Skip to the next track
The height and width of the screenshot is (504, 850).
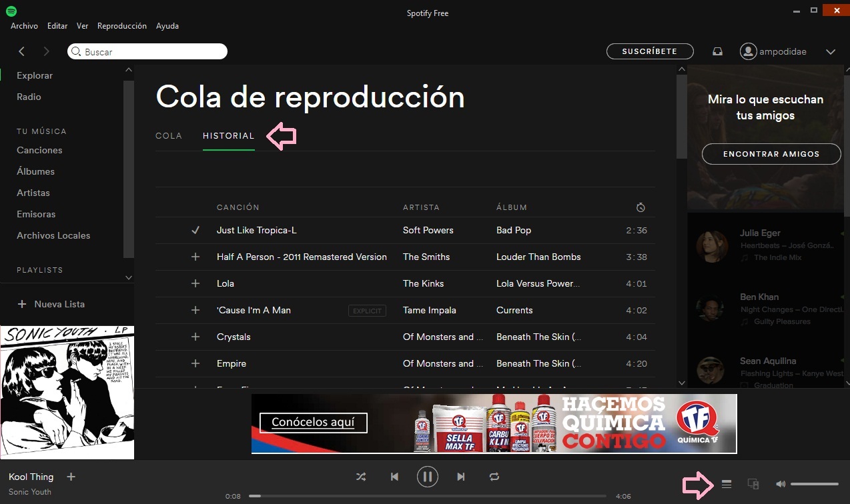tap(461, 477)
